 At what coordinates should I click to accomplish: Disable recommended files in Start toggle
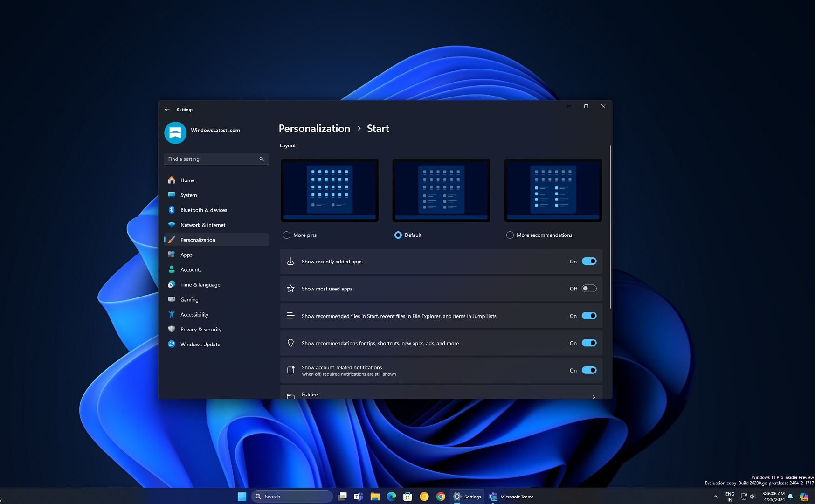pos(589,316)
